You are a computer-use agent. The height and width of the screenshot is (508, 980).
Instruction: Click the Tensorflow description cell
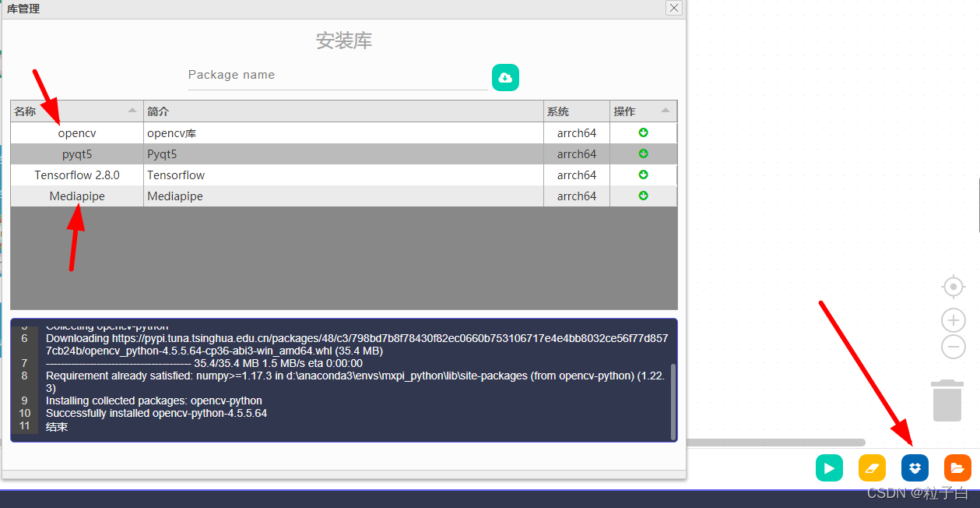click(343, 175)
